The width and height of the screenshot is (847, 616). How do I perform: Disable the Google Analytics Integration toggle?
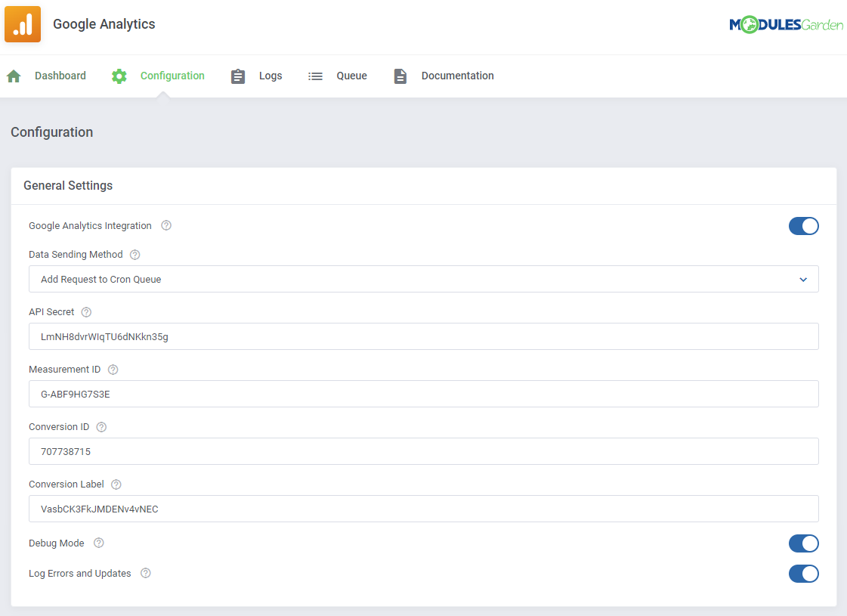pyautogui.click(x=804, y=226)
